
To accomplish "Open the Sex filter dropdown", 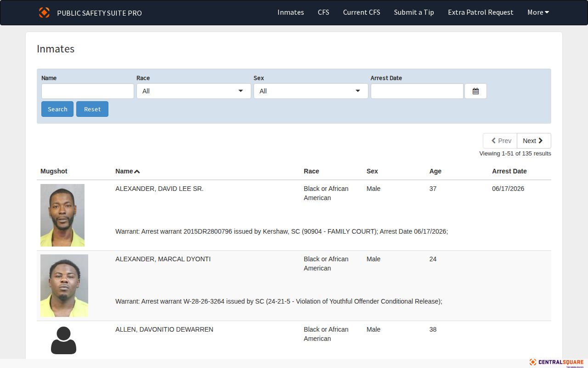I will pos(311,91).
